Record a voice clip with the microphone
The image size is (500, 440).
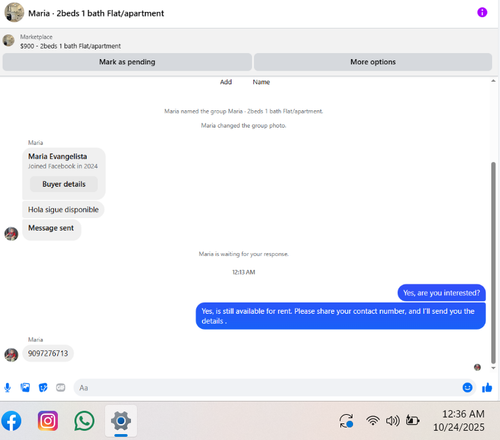[x=7, y=388]
